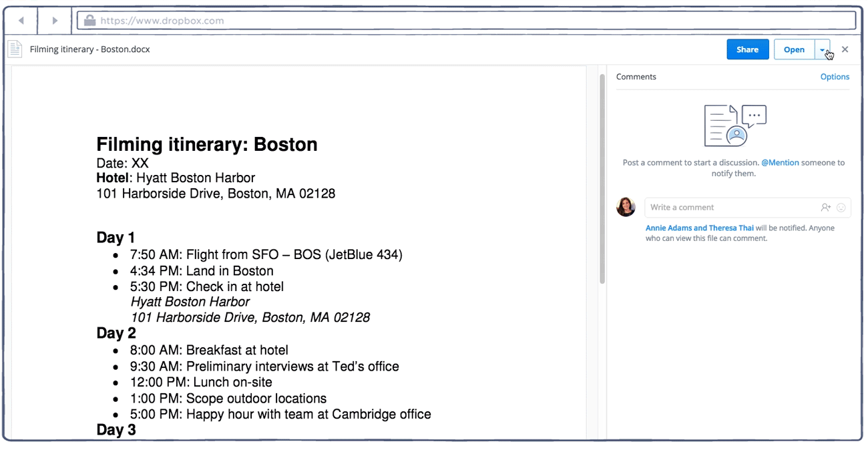Image resolution: width=868 pixels, height=454 pixels.
Task: Click the Comments panel heading
Action: coord(636,77)
